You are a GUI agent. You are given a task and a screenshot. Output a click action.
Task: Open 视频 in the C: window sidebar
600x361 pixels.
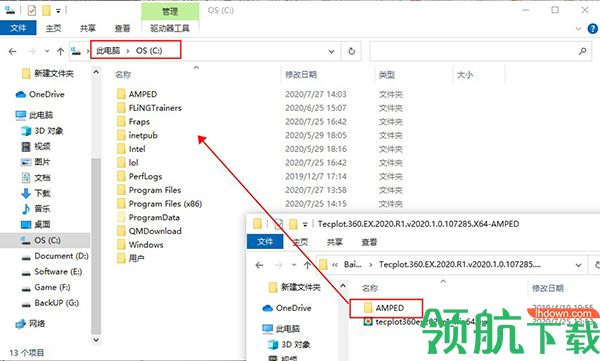(x=36, y=146)
